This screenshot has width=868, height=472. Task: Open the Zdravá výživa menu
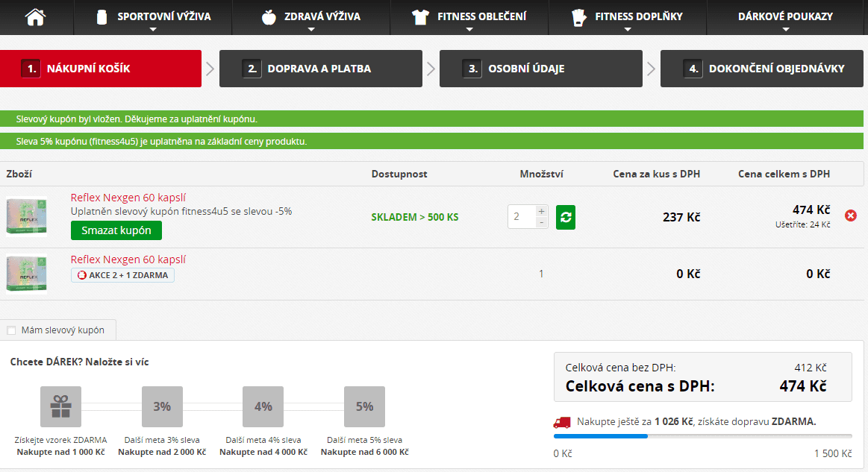point(311,17)
